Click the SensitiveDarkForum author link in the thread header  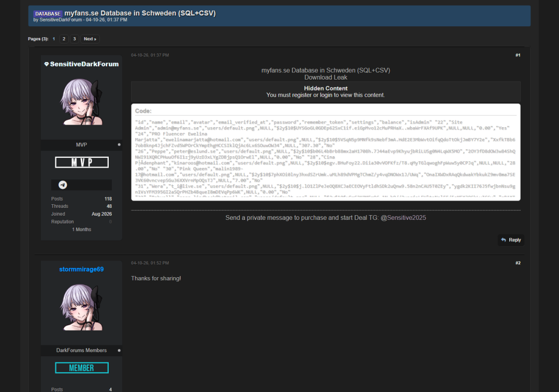61,20
